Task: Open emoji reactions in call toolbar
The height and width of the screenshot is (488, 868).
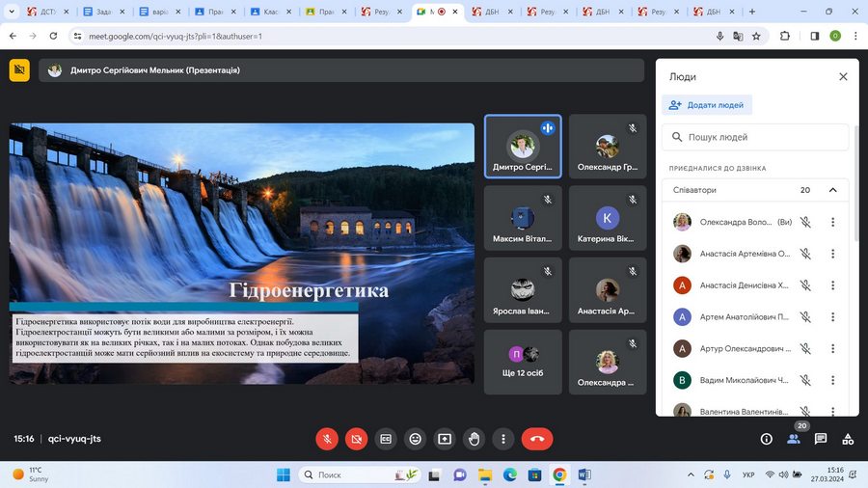Action: point(415,439)
